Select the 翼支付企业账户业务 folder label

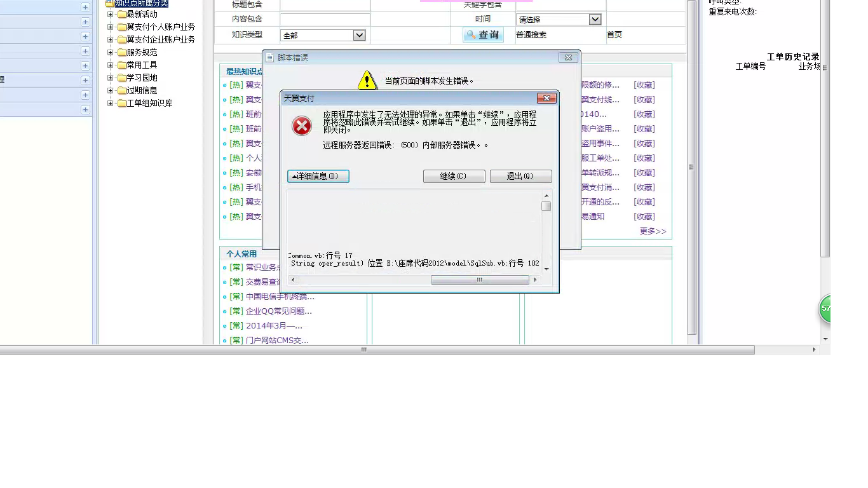161,39
